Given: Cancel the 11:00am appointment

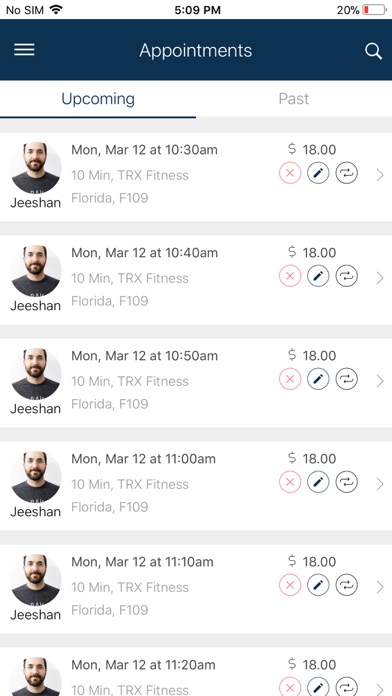Looking at the screenshot, I should pyautogui.click(x=290, y=482).
